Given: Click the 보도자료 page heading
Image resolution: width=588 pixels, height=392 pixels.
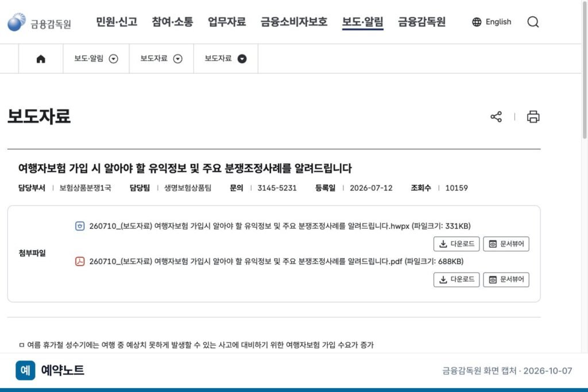Looking at the screenshot, I should (x=39, y=116).
